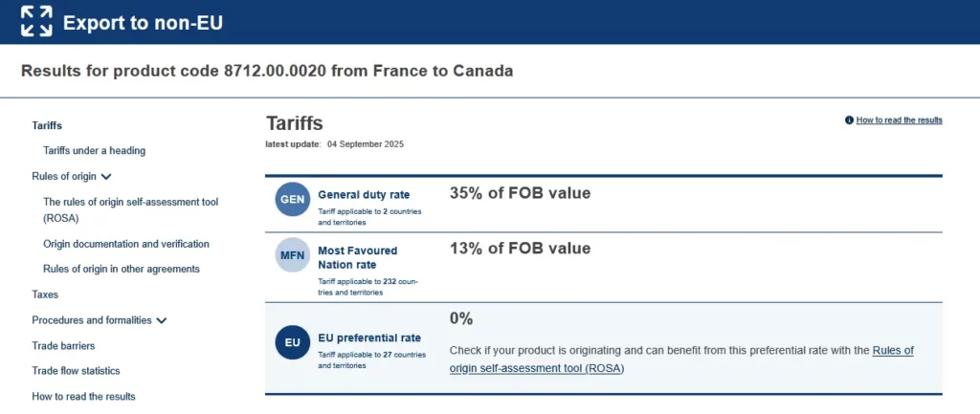Collapse the Procedures and formalities chevron

point(161,321)
